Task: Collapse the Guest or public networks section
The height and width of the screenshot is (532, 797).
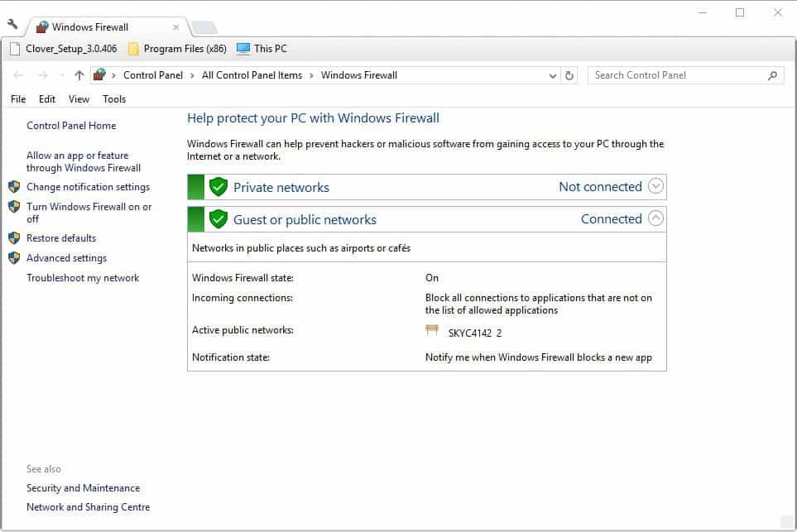Action: pyautogui.click(x=655, y=218)
